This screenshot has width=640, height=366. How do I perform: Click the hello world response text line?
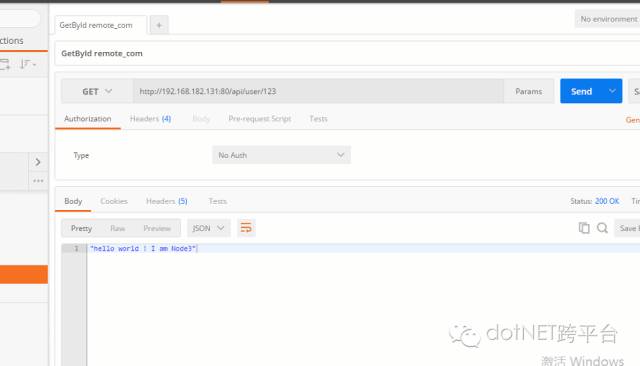click(144, 248)
